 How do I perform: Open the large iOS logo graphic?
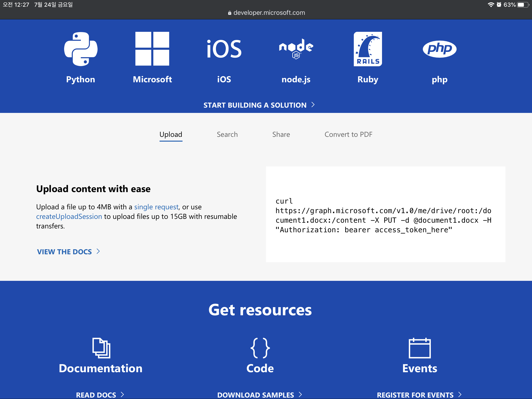coord(224,49)
